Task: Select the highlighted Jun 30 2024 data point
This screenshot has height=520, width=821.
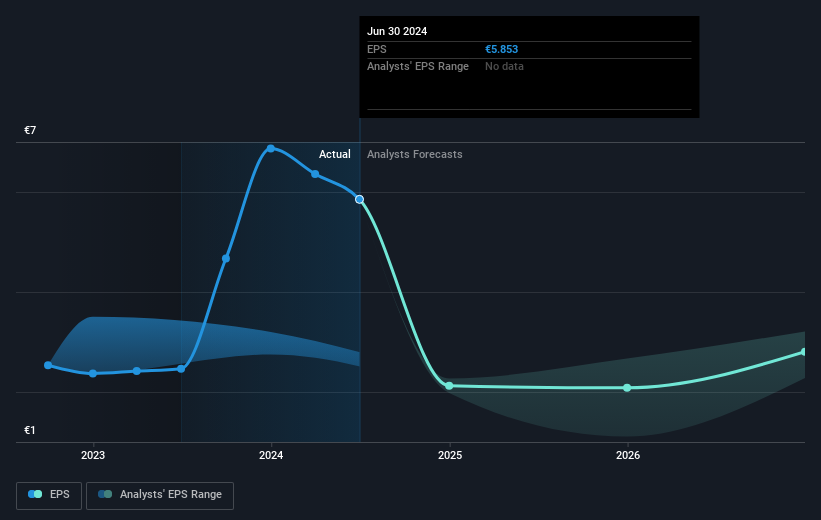Action: coord(359,199)
